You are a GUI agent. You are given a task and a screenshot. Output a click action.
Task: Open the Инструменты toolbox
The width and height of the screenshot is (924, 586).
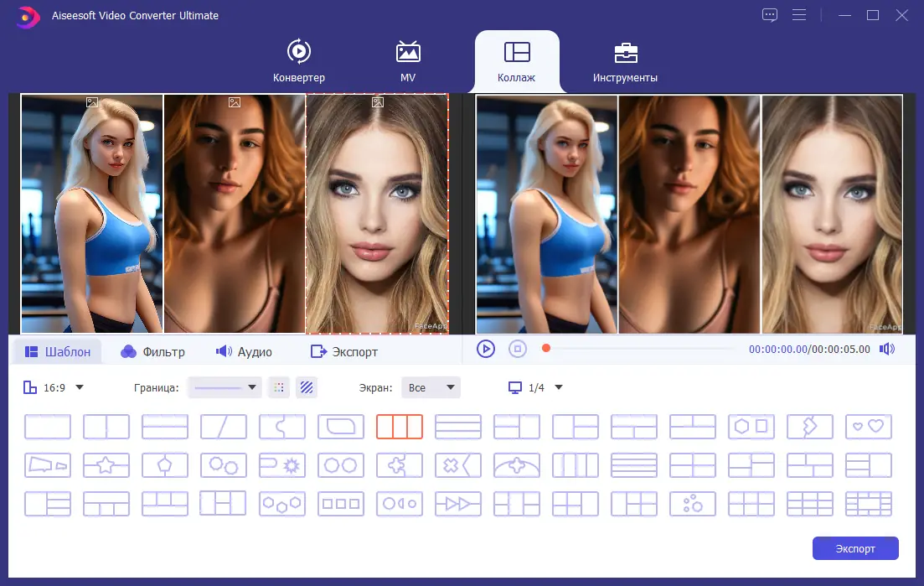(625, 60)
